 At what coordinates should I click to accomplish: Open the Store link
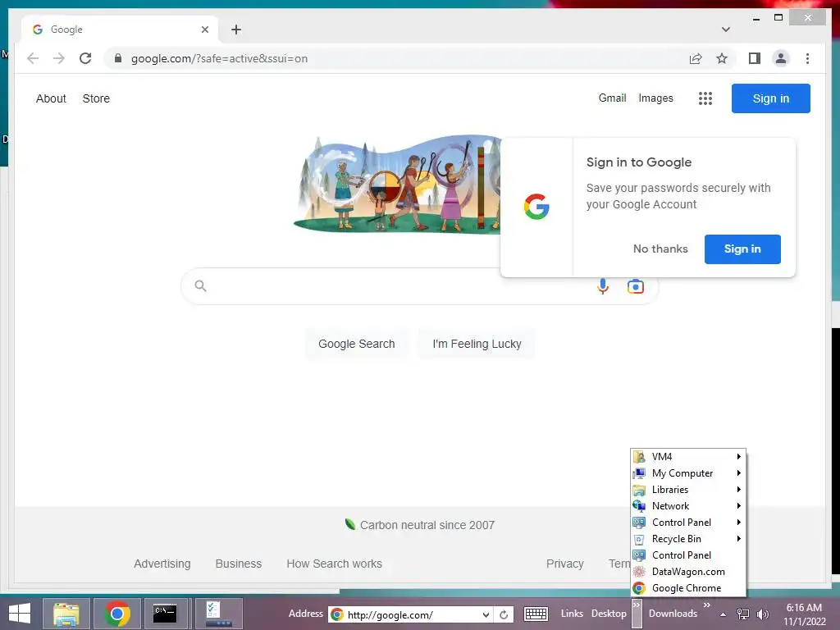click(x=96, y=98)
